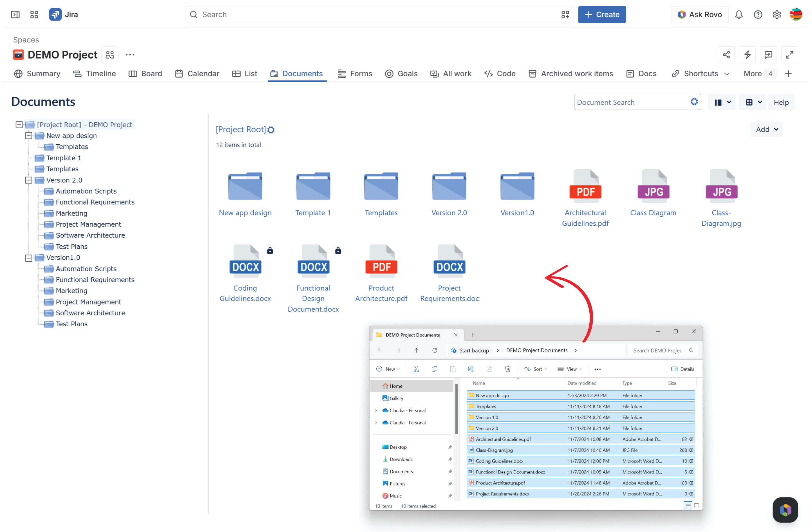Open the user profile avatar
Image resolution: width=812 pixels, height=532 pixels.
pos(796,14)
